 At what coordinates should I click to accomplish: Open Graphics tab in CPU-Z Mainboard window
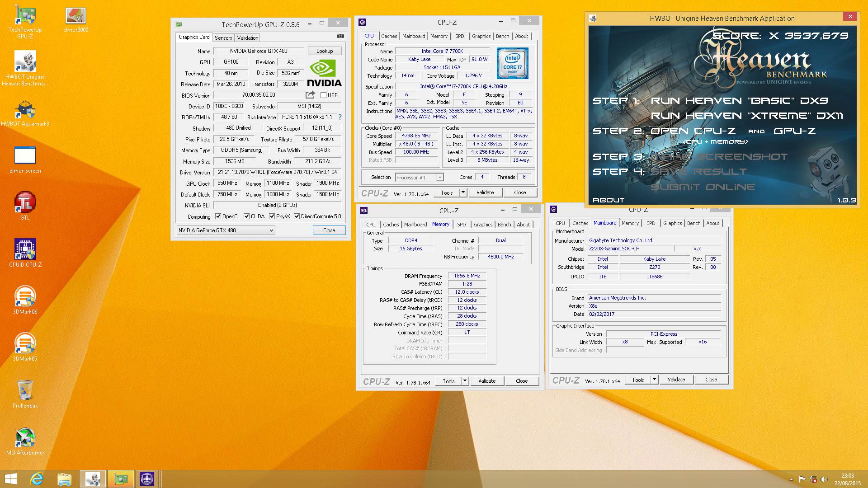tap(672, 223)
